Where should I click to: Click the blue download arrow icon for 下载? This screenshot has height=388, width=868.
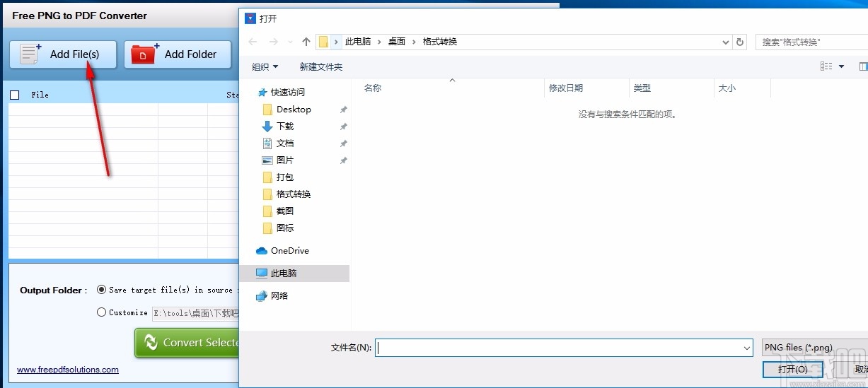point(267,127)
